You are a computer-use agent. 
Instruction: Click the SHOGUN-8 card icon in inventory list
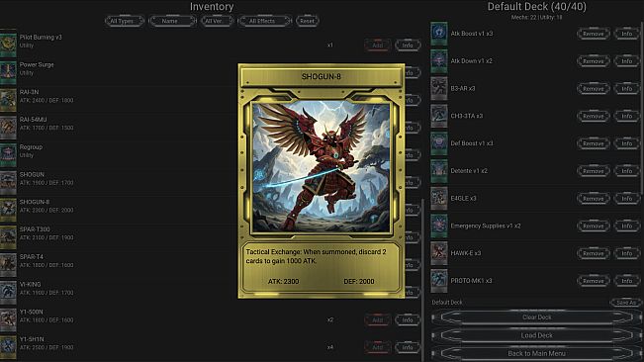point(8,210)
